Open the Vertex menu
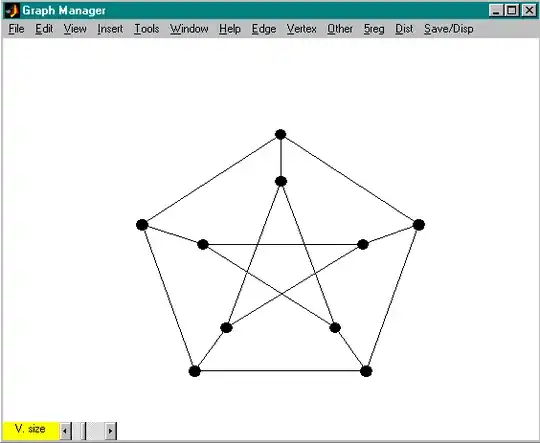Image resolution: width=540 pixels, height=443 pixels. [x=302, y=29]
